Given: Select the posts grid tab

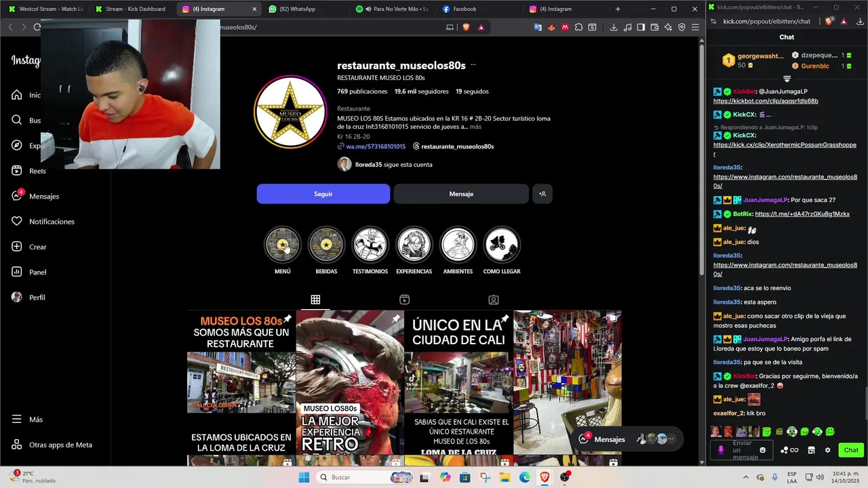Looking at the screenshot, I should coord(315,300).
